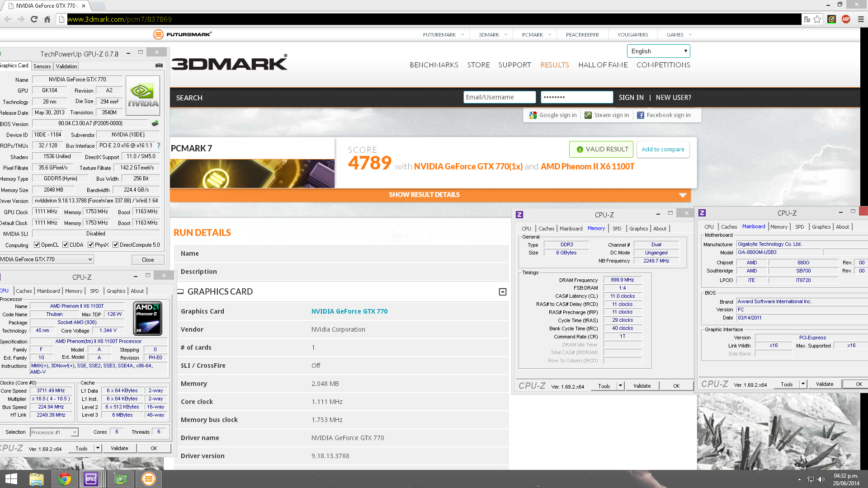Screen dimensions: 868x488
Task: Toggle the PhysX checkbox
Action: [91, 245]
